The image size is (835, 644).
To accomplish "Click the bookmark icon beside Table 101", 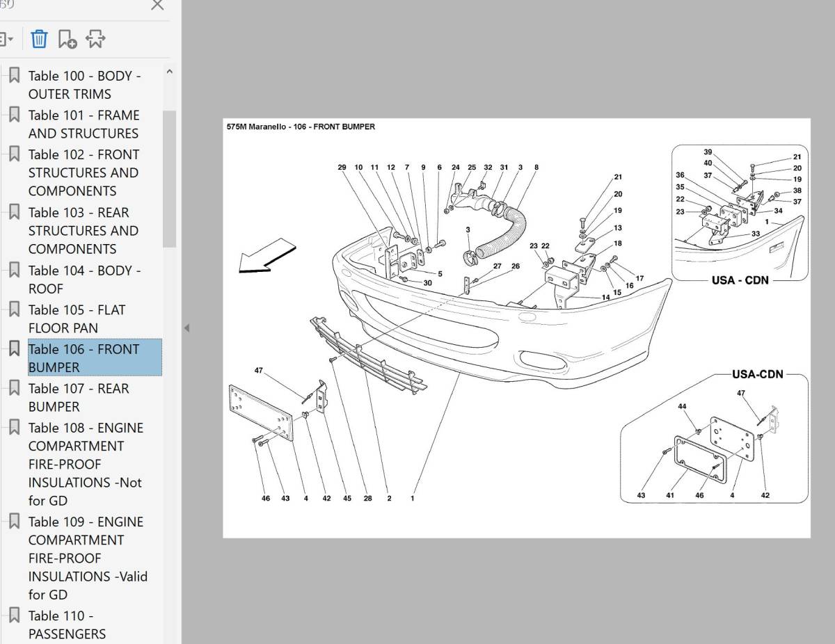I will 14,115.
